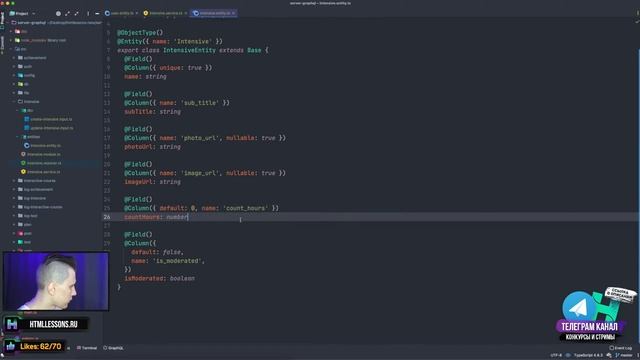Open the Event Log
The width and height of the screenshot is (640, 360).
pos(620,348)
